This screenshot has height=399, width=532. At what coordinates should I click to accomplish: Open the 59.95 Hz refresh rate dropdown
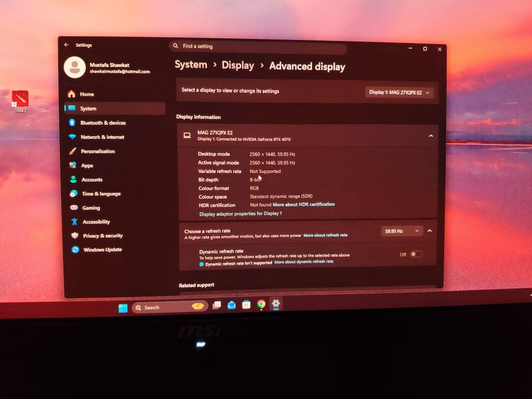tap(402, 231)
